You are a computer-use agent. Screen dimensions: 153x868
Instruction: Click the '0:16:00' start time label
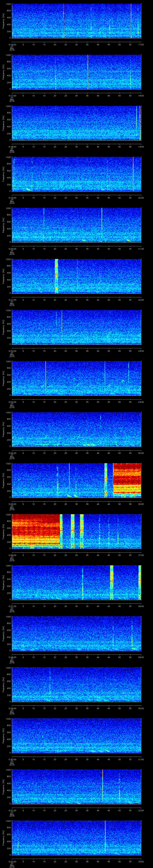(x=12, y=44)
